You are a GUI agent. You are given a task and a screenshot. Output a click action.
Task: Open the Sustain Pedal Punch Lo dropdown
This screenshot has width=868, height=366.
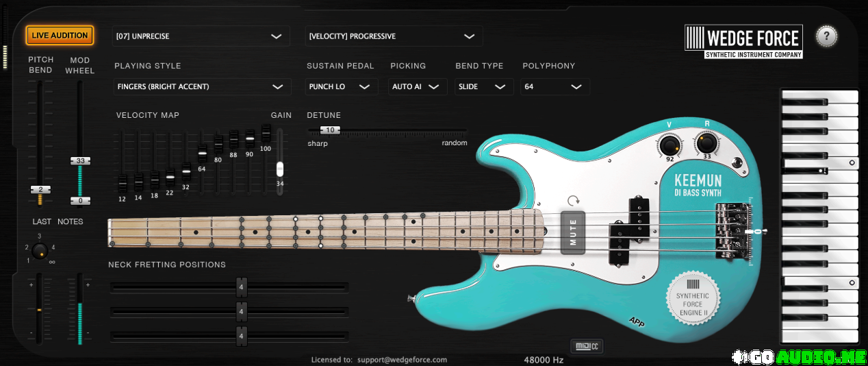coord(340,87)
